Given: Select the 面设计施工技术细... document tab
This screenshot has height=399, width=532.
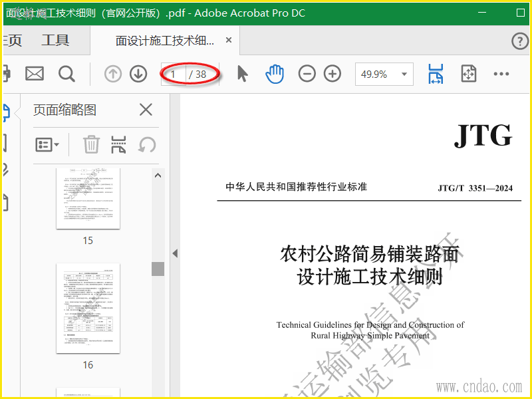Looking at the screenshot, I should click(165, 41).
